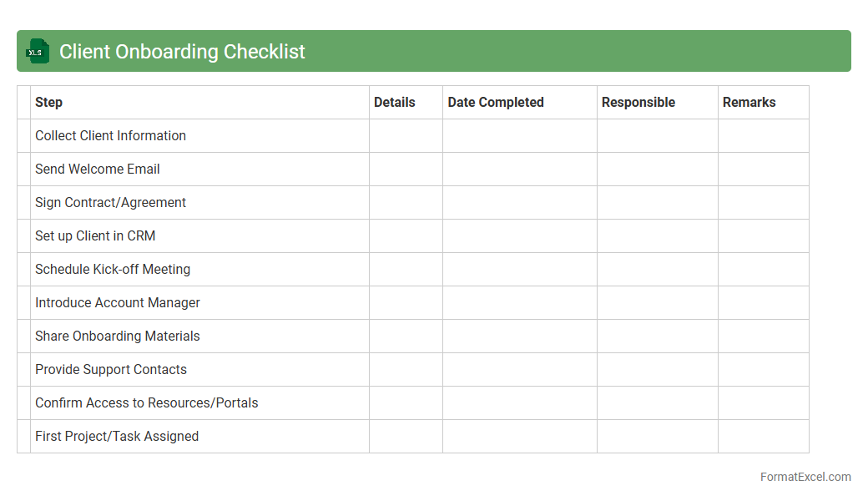868x501 pixels.
Task: Select the Send Welcome Email step
Action: tap(98, 170)
